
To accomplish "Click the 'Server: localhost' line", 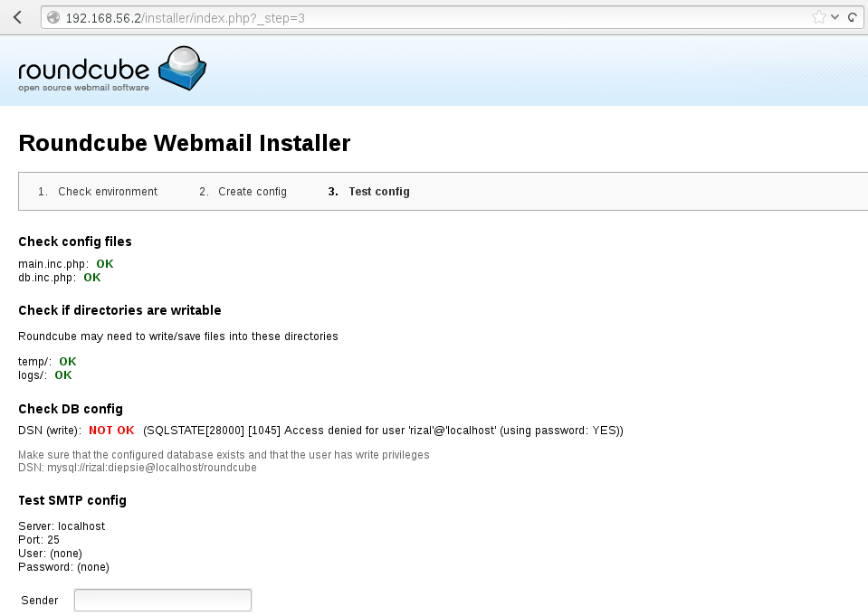I will [62, 526].
